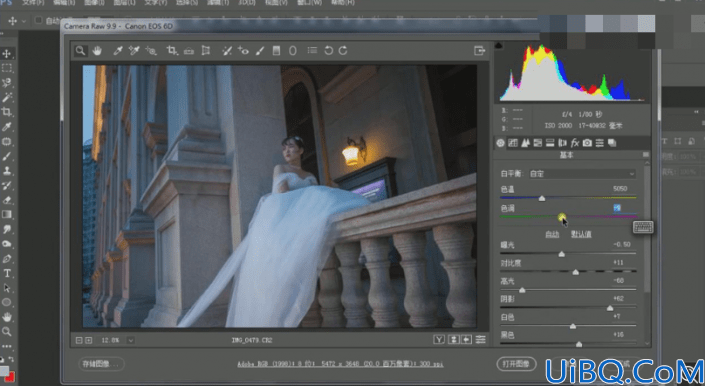The width and height of the screenshot is (705, 386).
Task: Click the 默认值 (Default) link
Action: [x=581, y=234]
